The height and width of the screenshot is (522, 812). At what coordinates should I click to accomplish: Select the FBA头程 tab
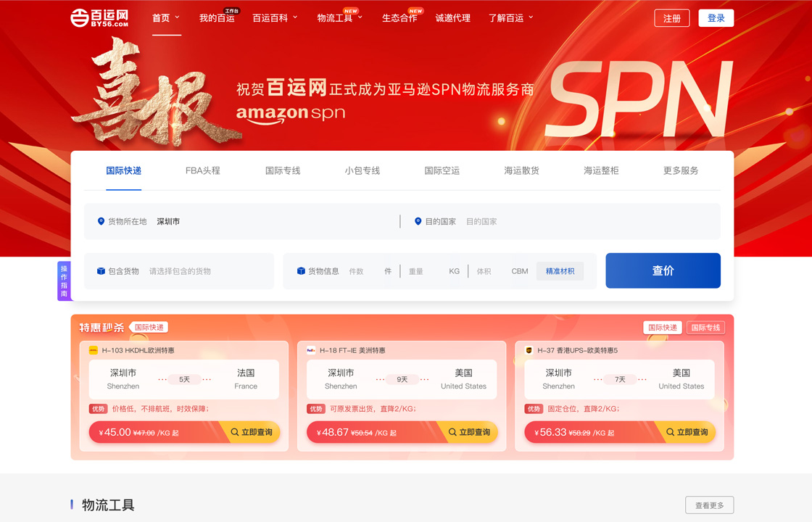tap(203, 170)
